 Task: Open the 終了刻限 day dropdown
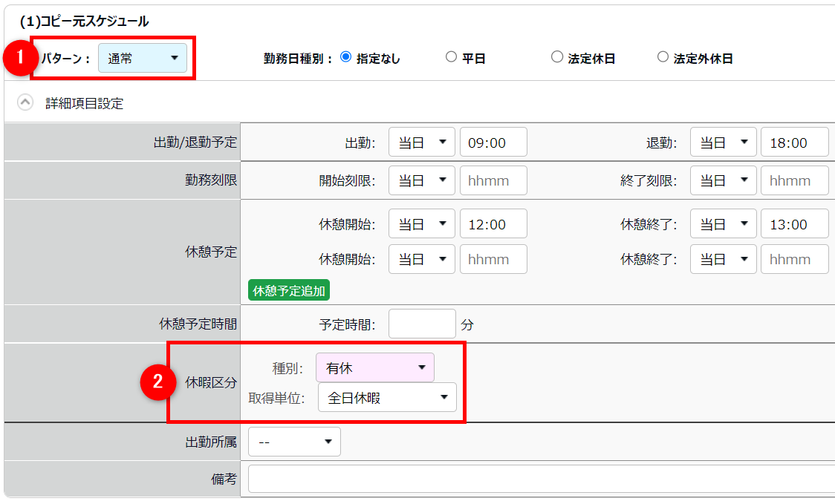tap(723, 180)
